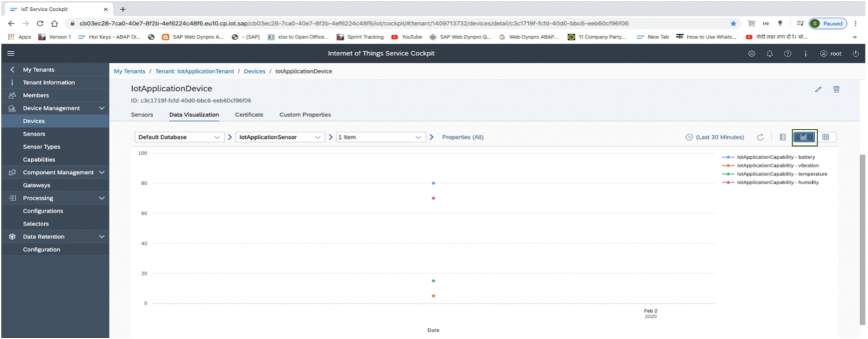Select Gateways in sidebar
868x339 pixels.
coord(55,185)
